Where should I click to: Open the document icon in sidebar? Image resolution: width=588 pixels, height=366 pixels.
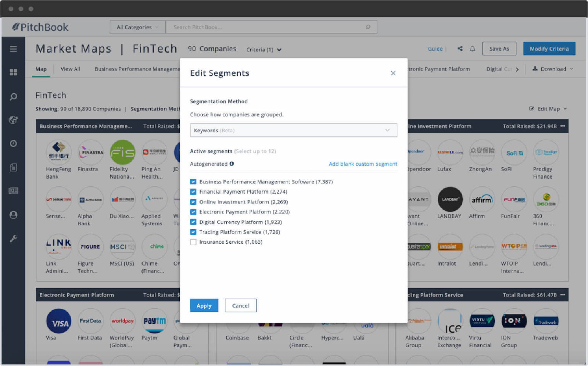click(x=13, y=168)
